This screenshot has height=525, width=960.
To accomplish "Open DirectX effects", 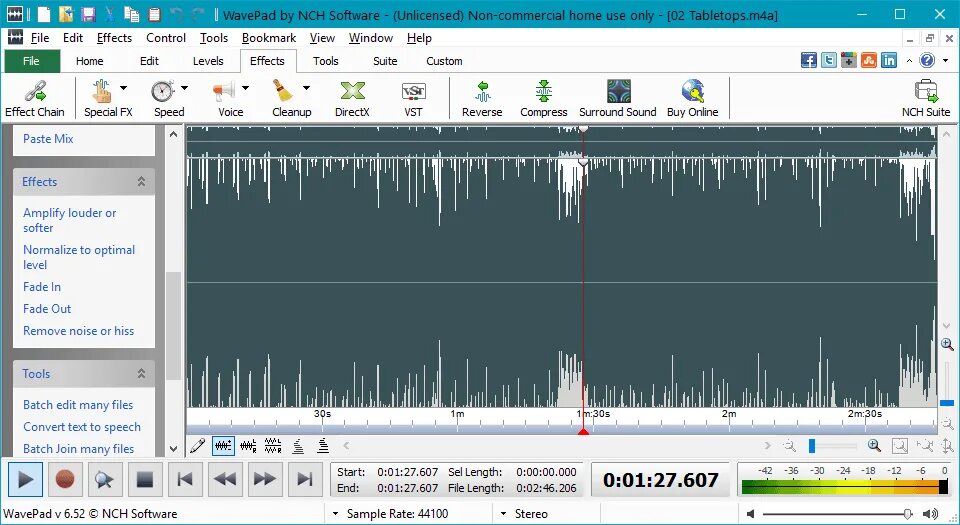I will 352,98.
